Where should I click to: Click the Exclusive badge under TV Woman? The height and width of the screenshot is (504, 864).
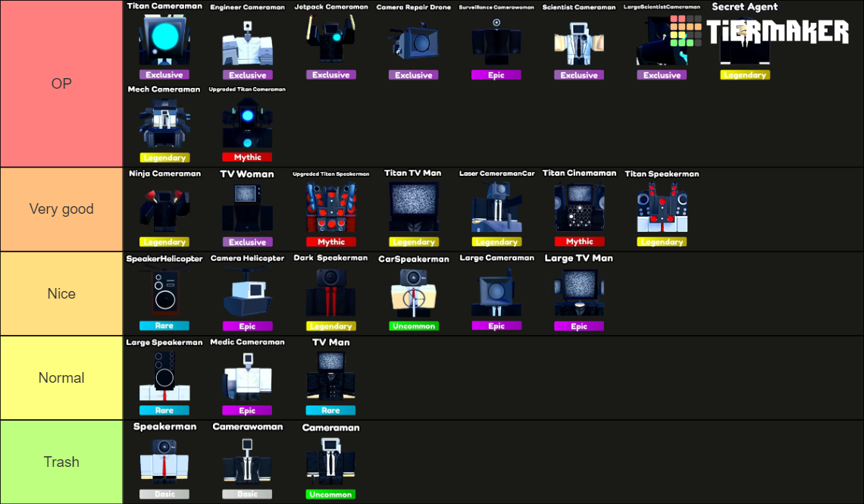247,243
